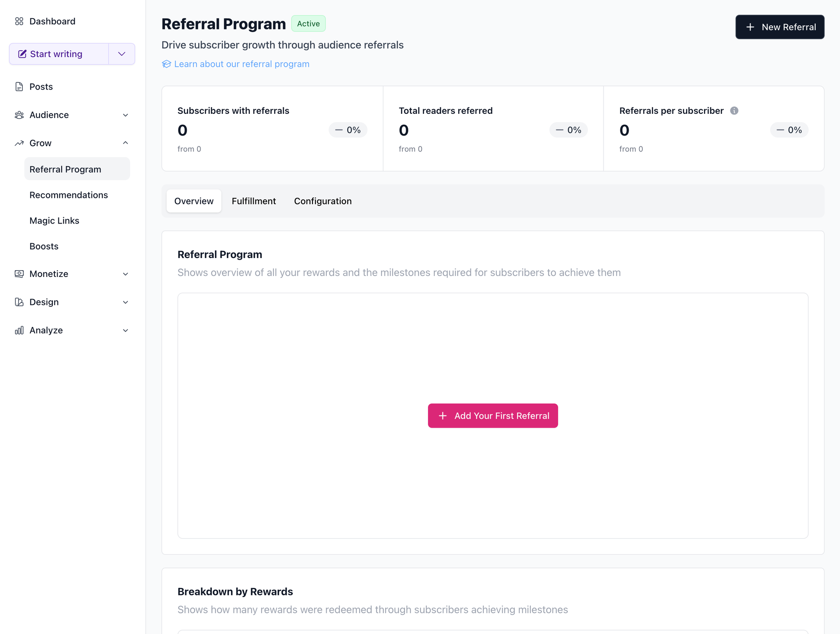840x634 pixels.
Task: Click the Audience people icon
Action: tap(19, 115)
